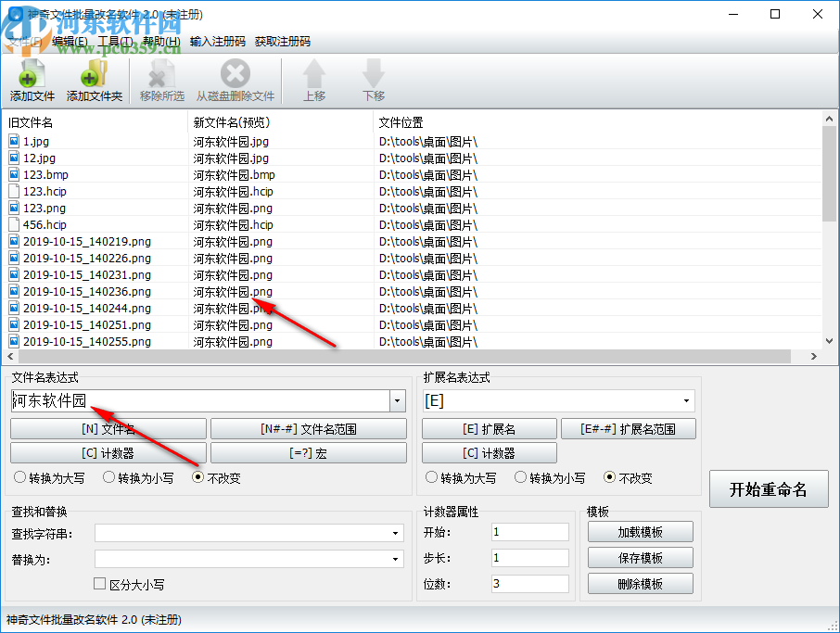
Task: Select extension 不改变 unchanged radio
Action: (x=609, y=477)
